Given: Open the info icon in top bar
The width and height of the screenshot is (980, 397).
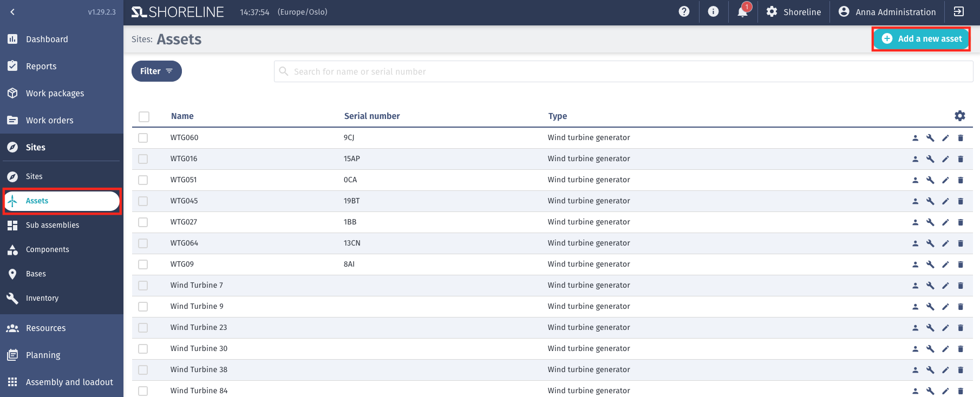Looking at the screenshot, I should click(714, 12).
